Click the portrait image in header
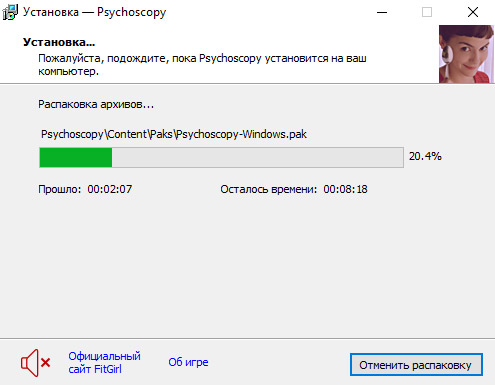The image size is (495, 385). 466,54
